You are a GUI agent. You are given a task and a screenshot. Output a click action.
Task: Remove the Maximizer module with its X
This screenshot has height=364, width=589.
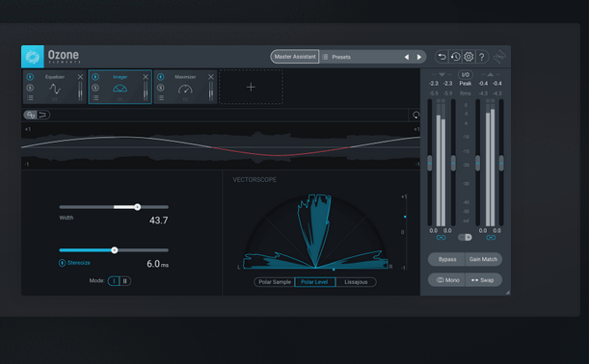[211, 77]
